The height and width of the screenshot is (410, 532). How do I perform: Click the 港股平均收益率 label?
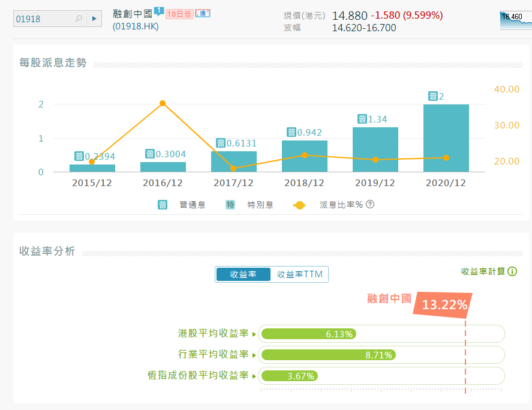pos(214,333)
